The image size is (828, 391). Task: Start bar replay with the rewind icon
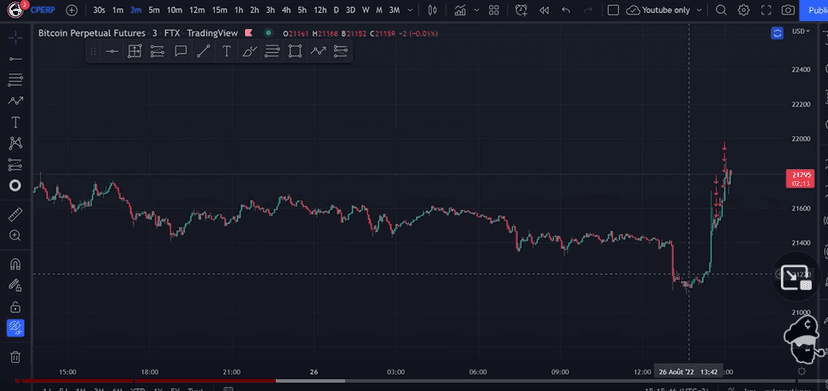543,10
